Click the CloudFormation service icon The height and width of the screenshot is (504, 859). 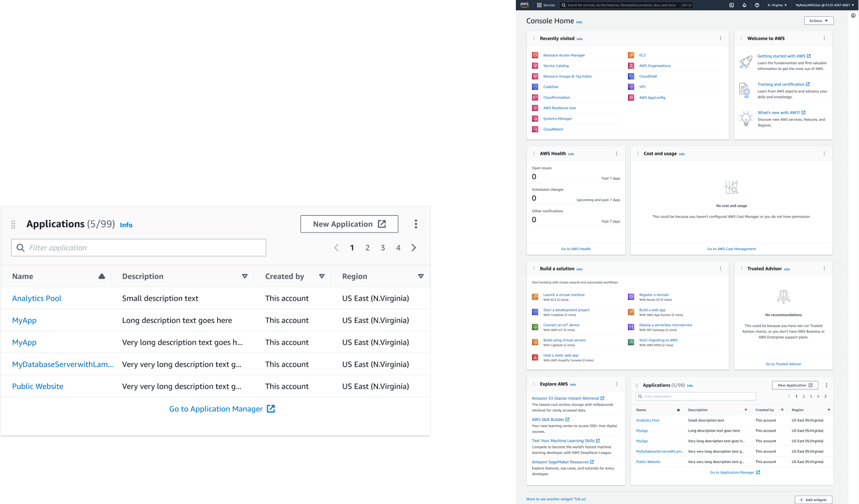[535, 98]
